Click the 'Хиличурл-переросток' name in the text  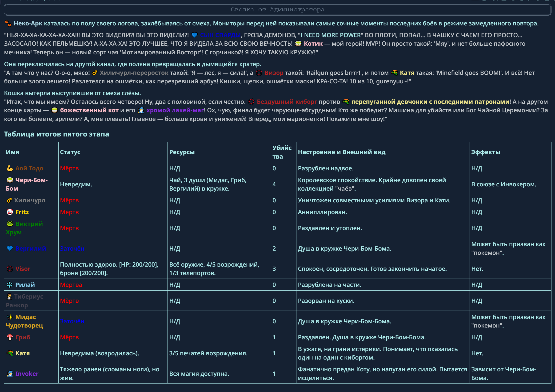(x=134, y=73)
